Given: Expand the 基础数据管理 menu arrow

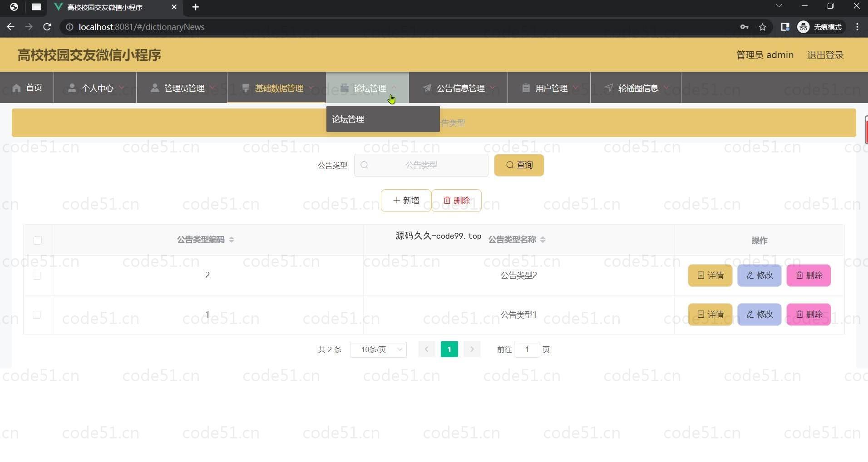Looking at the screenshot, I should coord(311,88).
